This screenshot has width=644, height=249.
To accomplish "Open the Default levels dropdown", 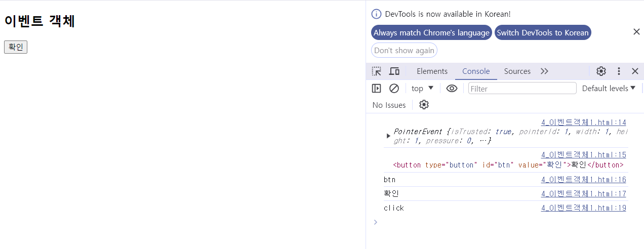I will (609, 89).
